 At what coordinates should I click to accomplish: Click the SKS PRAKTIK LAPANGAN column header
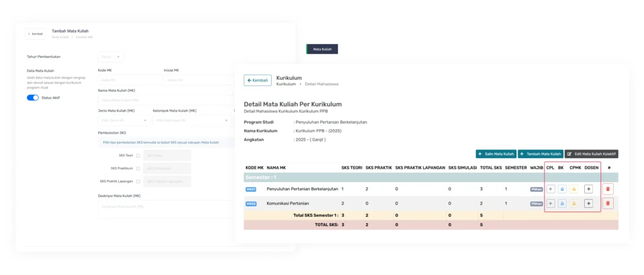coord(420,168)
